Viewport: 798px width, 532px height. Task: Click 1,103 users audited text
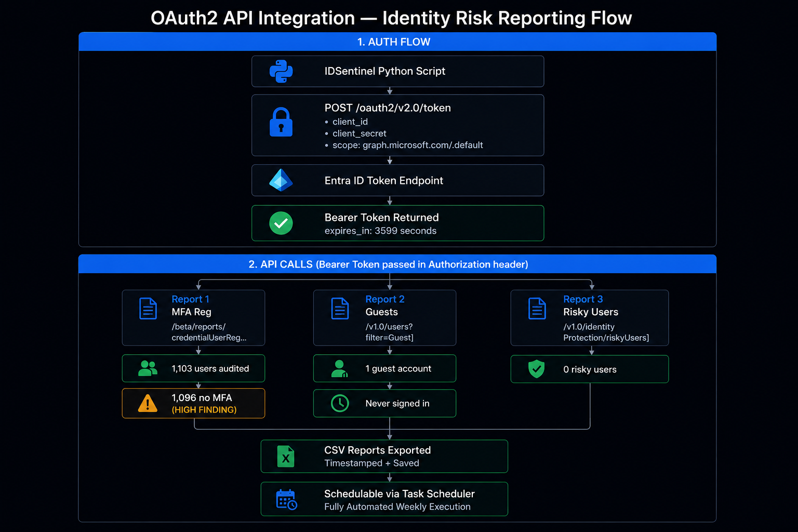coord(210,369)
